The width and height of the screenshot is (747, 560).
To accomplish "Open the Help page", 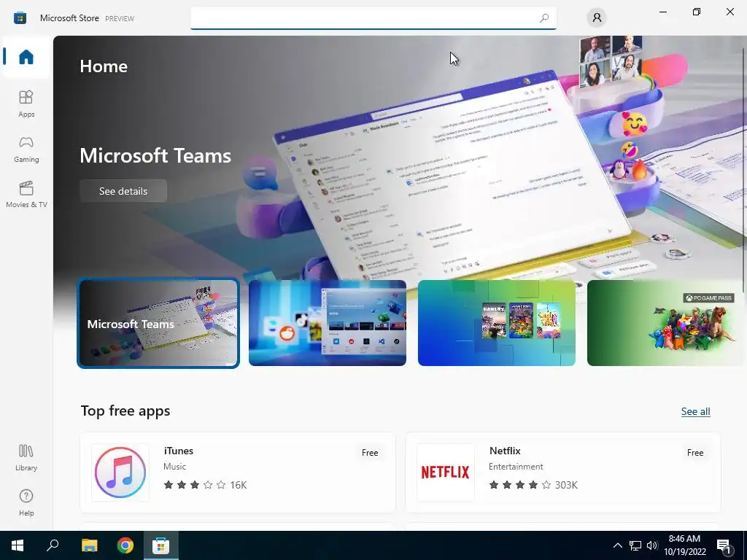I will 26,503.
